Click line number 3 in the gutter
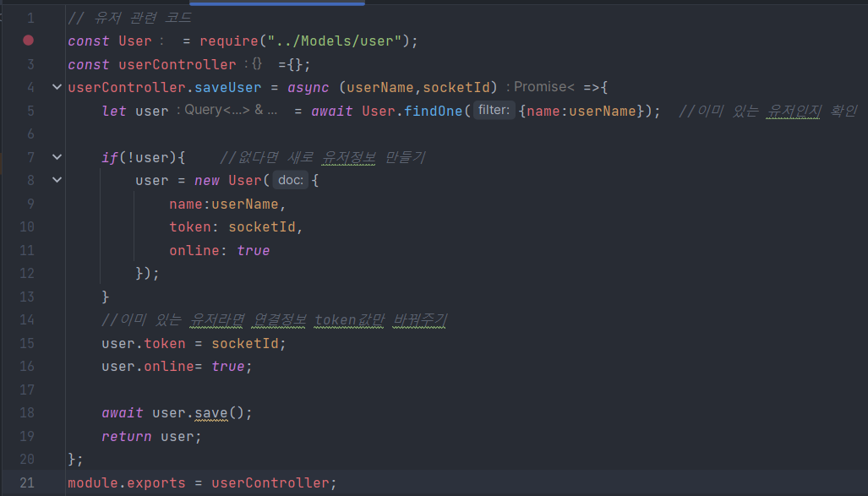This screenshot has width=868, height=496. pyautogui.click(x=30, y=64)
